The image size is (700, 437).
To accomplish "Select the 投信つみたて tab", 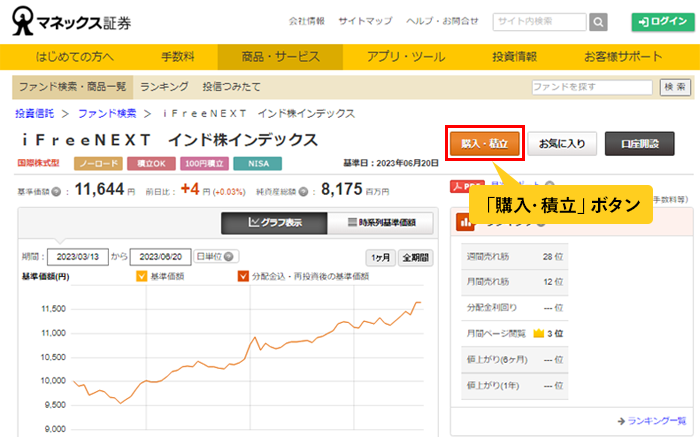I will [x=231, y=87].
